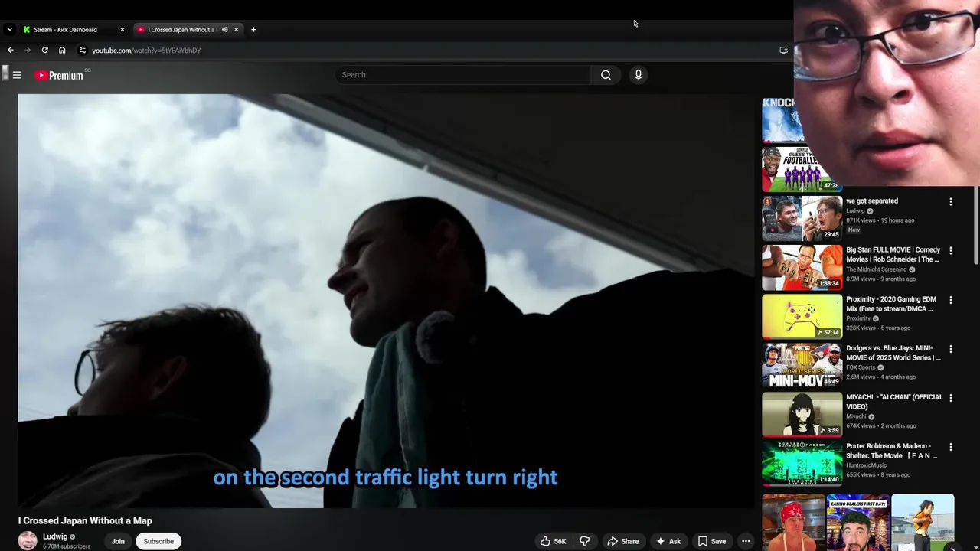Viewport: 980px width, 551px height.
Task: Open options for Shelter The Movie
Action: click(951, 447)
